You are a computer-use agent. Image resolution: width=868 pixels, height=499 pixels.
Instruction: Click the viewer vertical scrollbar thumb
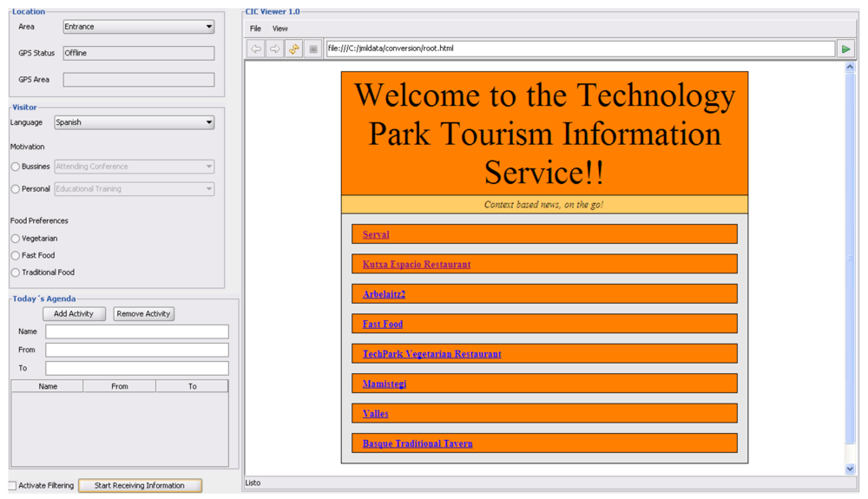coord(851,258)
